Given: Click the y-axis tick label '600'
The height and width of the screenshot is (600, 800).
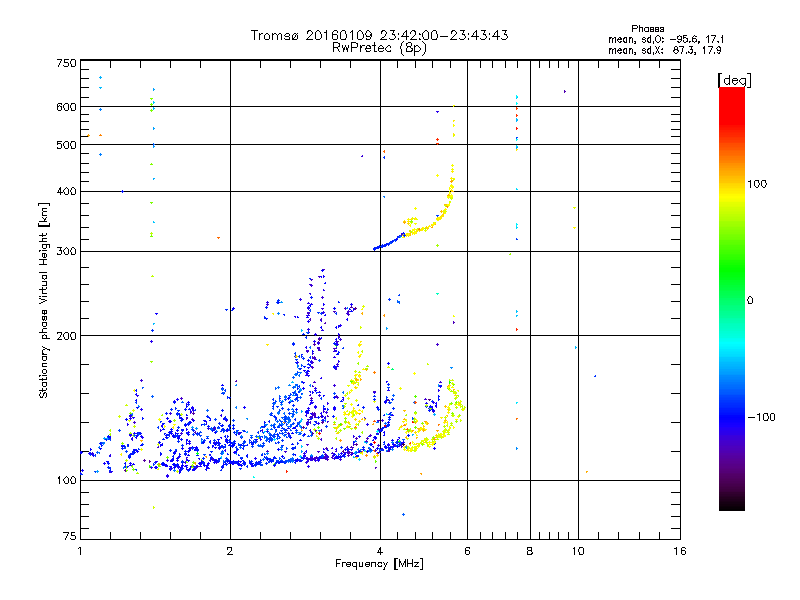Looking at the screenshot, I should pyautogui.click(x=66, y=107).
